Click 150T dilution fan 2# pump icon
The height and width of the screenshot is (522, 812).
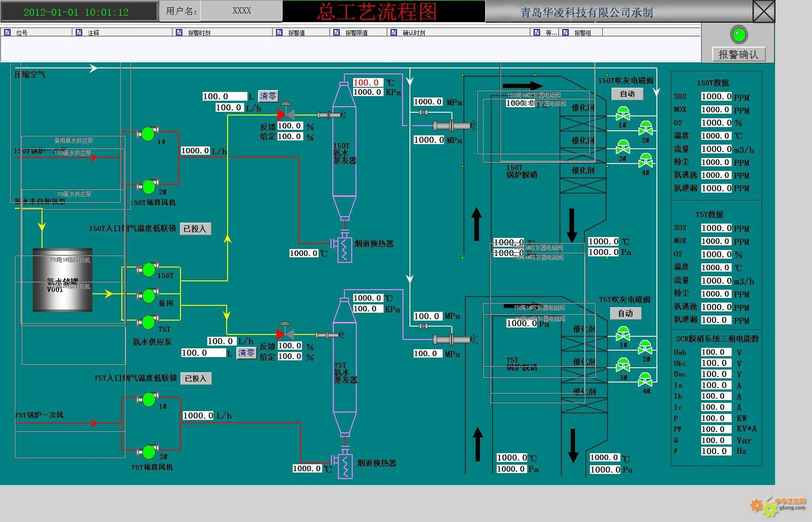pyautogui.click(x=149, y=187)
